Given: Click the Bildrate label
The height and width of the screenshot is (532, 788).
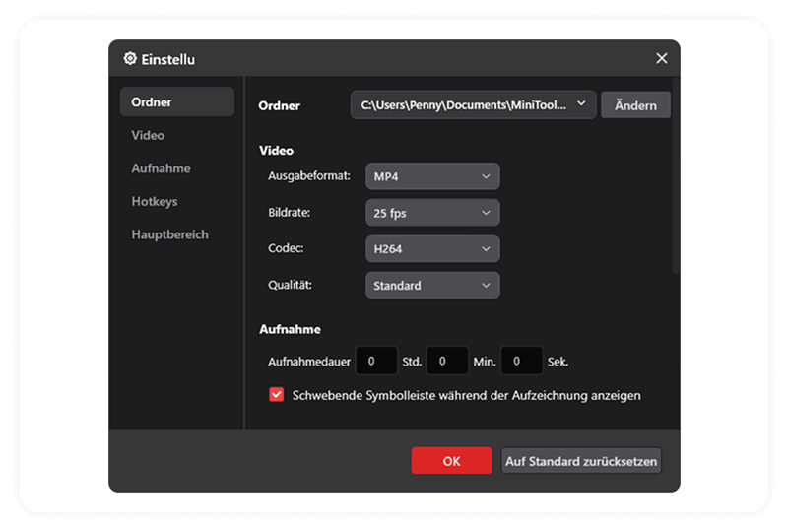Looking at the screenshot, I should pyautogui.click(x=289, y=213).
